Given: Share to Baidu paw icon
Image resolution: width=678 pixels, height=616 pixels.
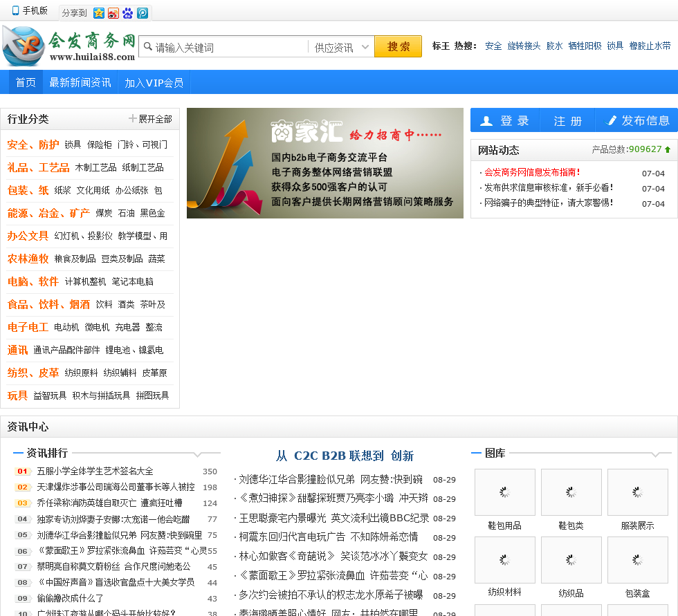Looking at the screenshot, I should [x=127, y=13].
